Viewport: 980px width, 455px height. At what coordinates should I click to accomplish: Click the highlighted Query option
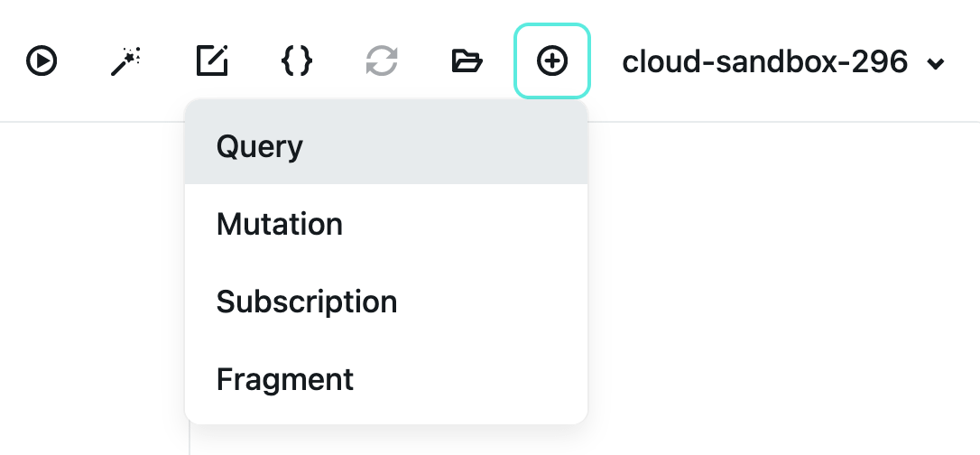coord(260,146)
